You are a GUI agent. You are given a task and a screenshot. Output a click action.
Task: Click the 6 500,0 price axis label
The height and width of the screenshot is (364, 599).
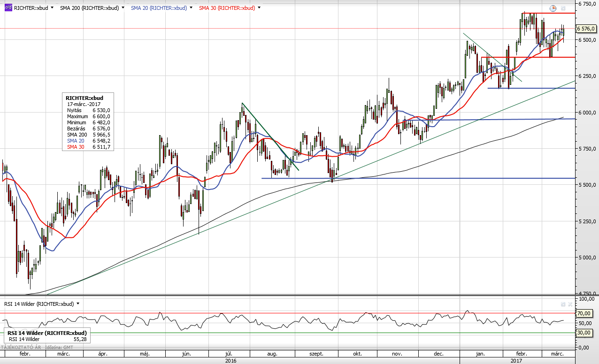pos(587,40)
